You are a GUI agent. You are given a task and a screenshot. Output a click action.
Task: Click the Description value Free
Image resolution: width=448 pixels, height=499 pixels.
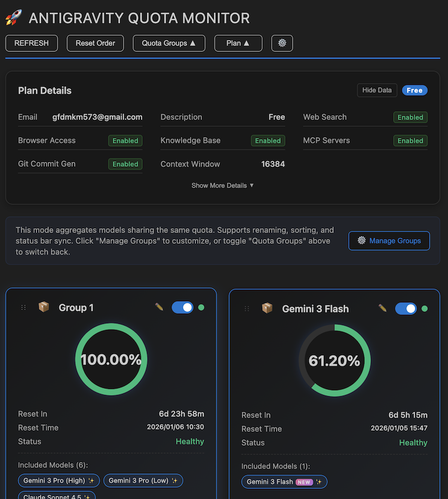[277, 117]
